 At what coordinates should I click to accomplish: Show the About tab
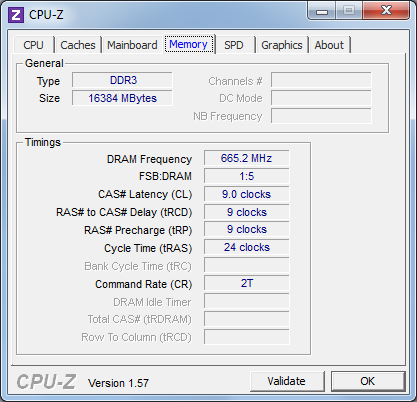(329, 45)
